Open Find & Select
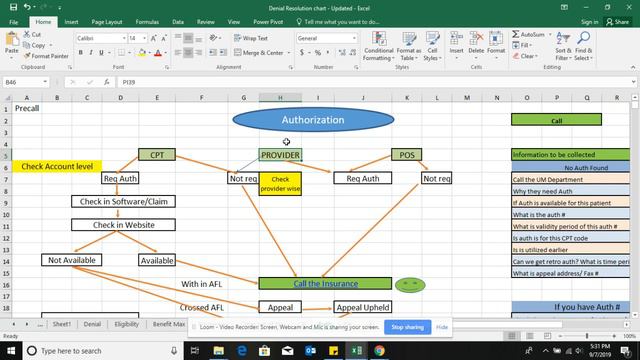This screenshot has width=640, height=360. pyautogui.click(x=583, y=46)
